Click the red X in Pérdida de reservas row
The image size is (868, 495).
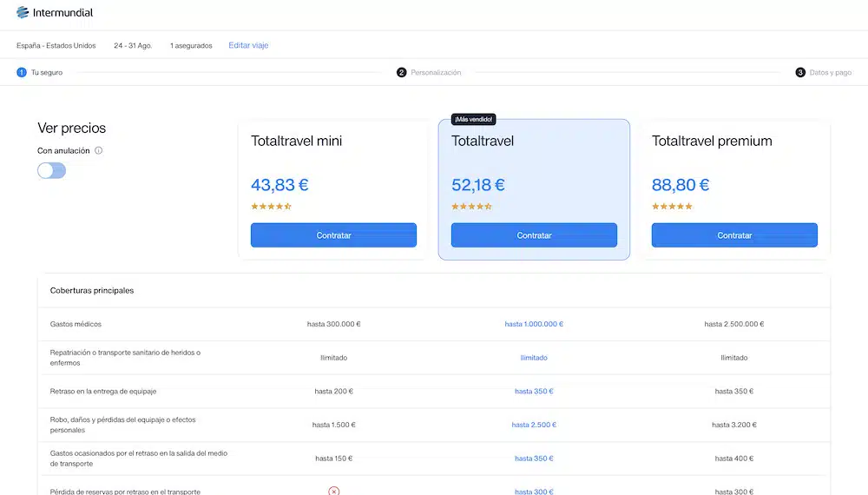point(334,491)
